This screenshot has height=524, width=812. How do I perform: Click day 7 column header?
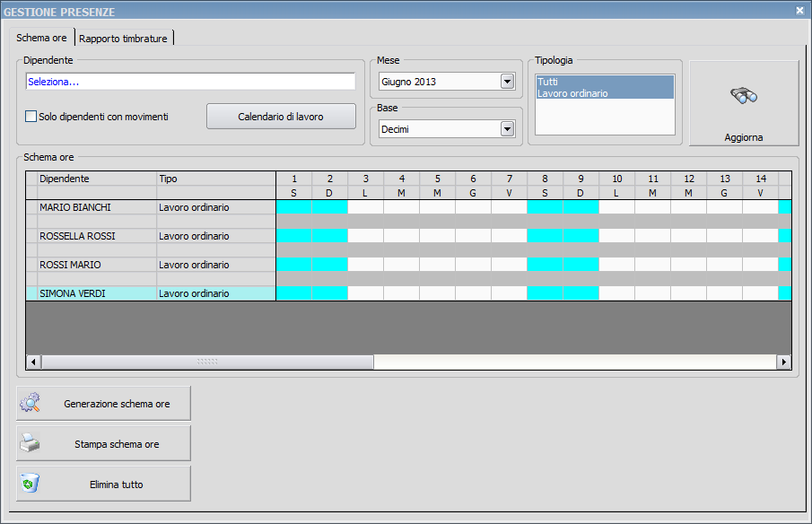pyautogui.click(x=509, y=179)
